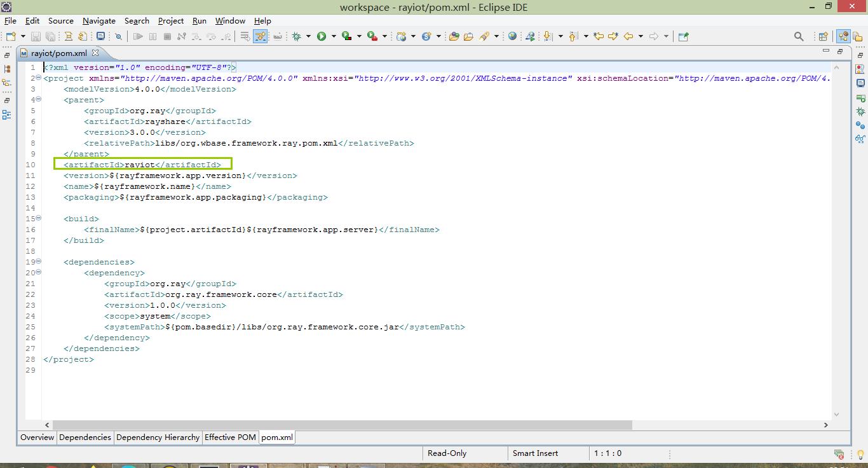Image resolution: width=868 pixels, height=468 pixels.
Task: Click the Step Return icon
Action: (x=226, y=36)
